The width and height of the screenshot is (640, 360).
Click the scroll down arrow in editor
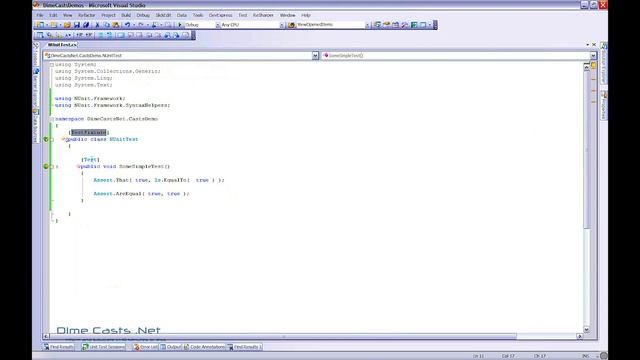(587, 329)
